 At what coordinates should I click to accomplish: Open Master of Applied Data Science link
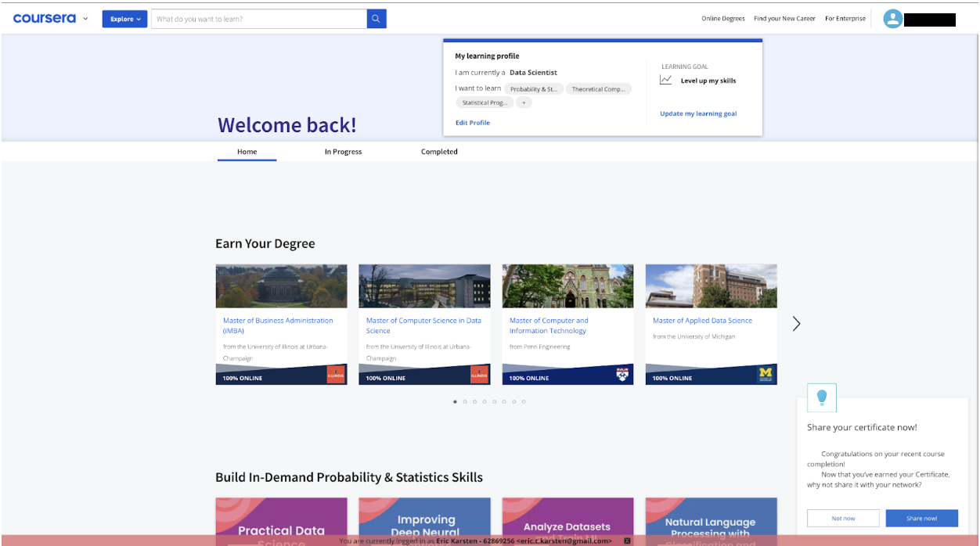click(702, 321)
